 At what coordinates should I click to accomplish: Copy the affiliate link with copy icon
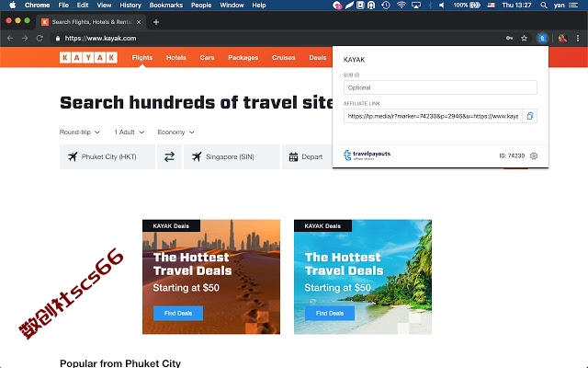tap(530, 116)
